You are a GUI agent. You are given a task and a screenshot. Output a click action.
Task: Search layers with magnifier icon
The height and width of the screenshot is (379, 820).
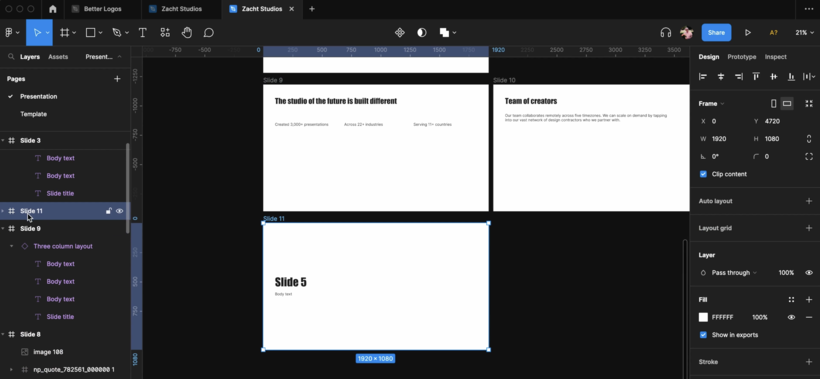11,56
